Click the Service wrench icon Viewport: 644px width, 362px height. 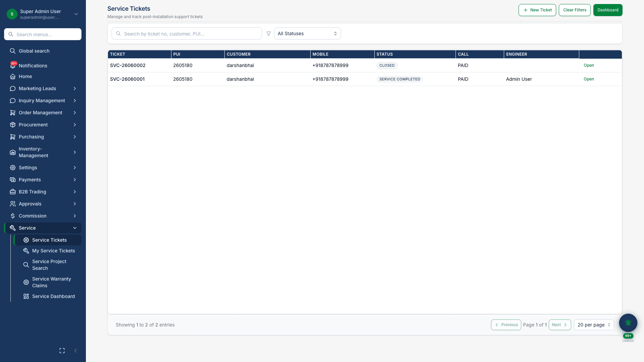[13, 228]
